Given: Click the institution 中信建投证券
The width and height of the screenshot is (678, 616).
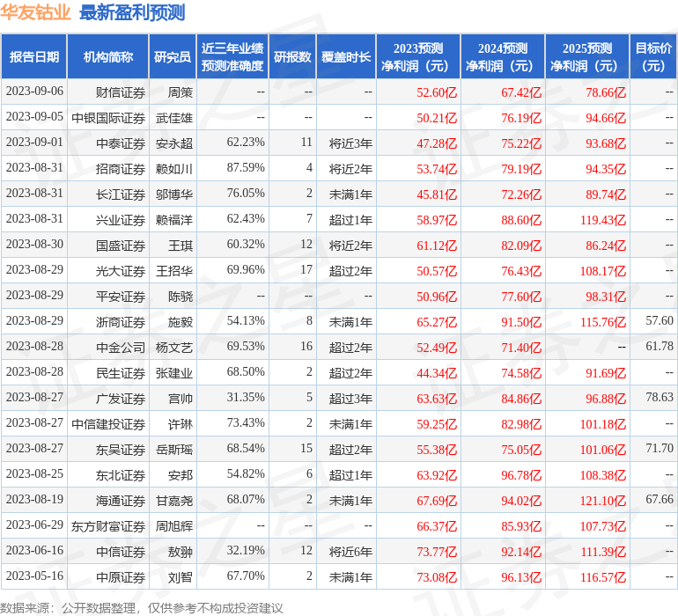Looking at the screenshot, I should click(x=108, y=423).
